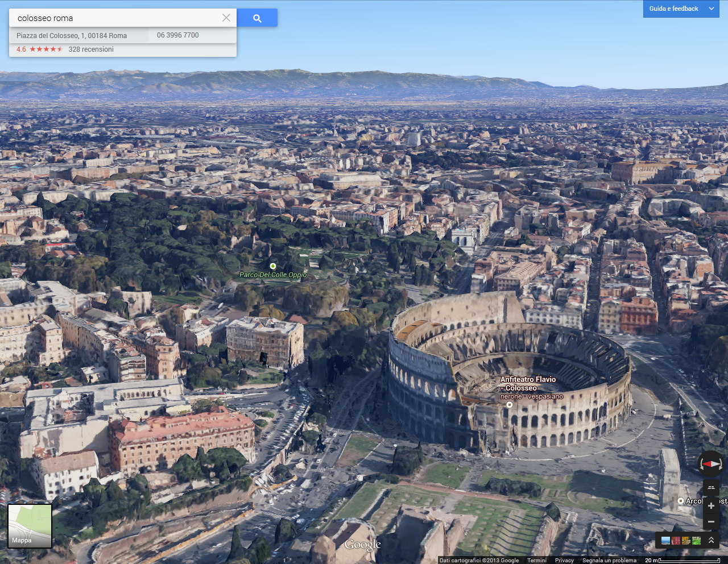The width and height of the screenshot is (728, 564).
Task: Click the compass to reset north
Action: coord(710,464)
